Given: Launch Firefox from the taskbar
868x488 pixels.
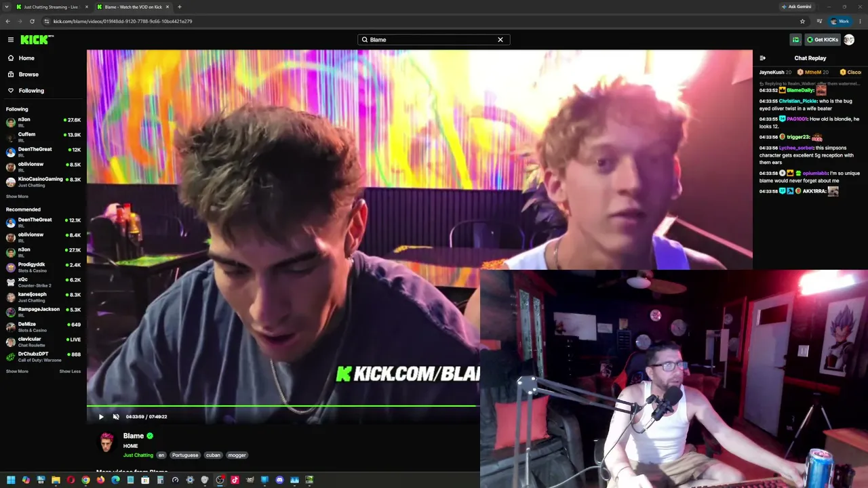Looking at the screenshot, I should (100, 480).
